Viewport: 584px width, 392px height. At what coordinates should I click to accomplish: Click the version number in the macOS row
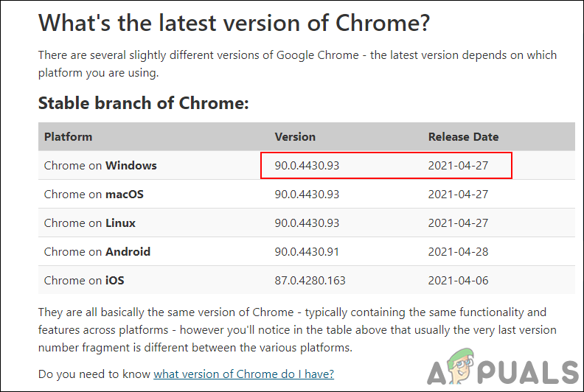(x=307, y=194)
